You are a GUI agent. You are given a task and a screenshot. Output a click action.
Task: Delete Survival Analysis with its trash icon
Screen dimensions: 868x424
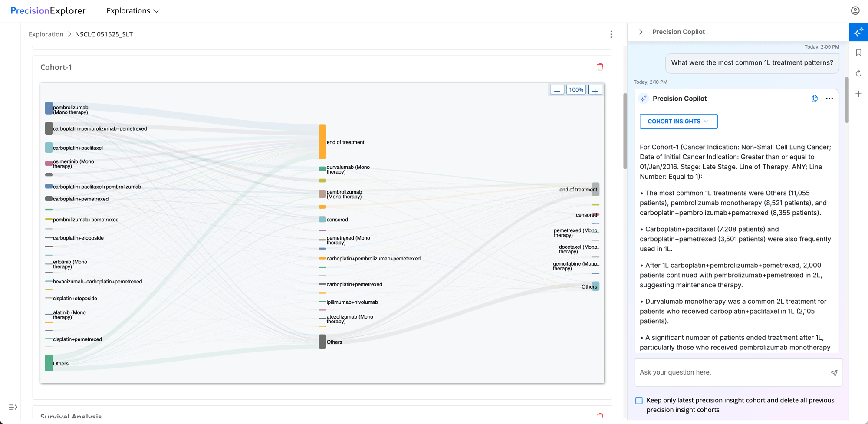click(x=600, y=416)
